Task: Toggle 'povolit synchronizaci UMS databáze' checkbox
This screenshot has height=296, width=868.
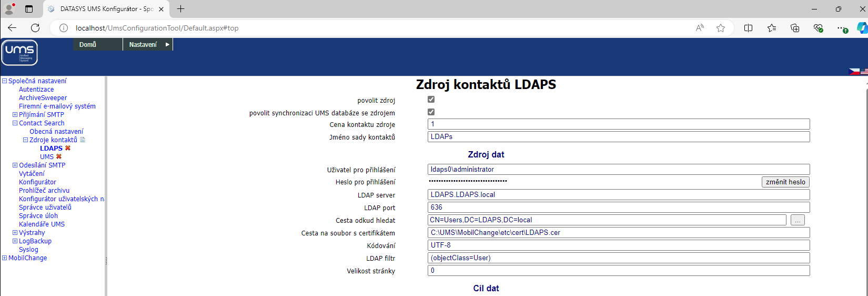Action: [x=431, y=112]
